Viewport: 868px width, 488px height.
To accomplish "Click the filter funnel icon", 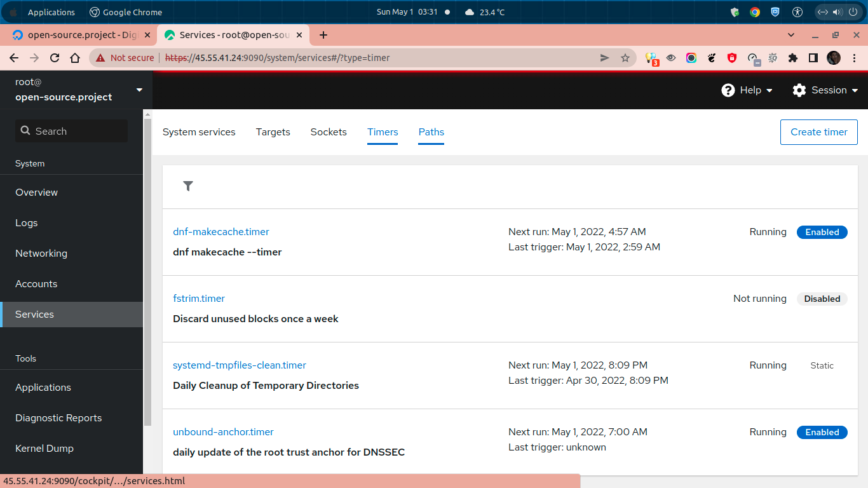I will point(188,186).
